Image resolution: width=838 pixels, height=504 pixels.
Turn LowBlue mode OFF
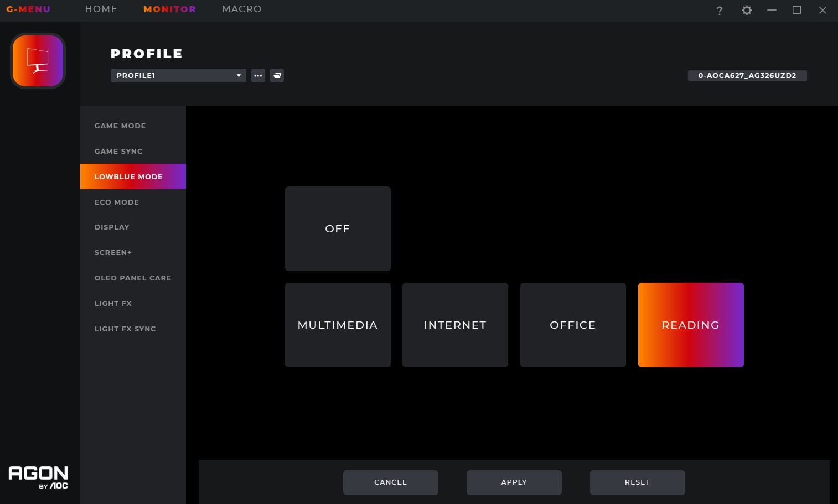point(338,228)
